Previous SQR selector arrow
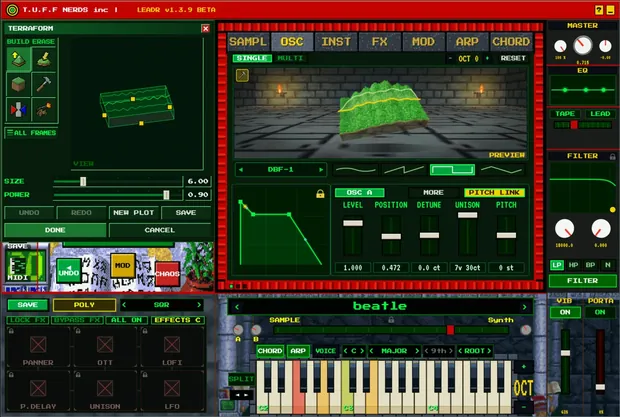Image resolution: width=620 pixels, height=417 pixels. click(x=124, y=305)
